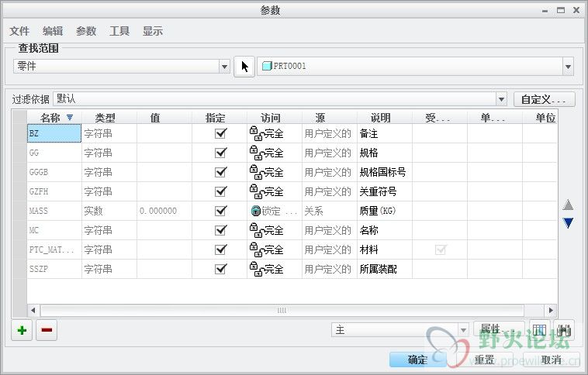Click the horizontal scrollbar left arrow
The image size is (588, 375).
pos(33,310)
